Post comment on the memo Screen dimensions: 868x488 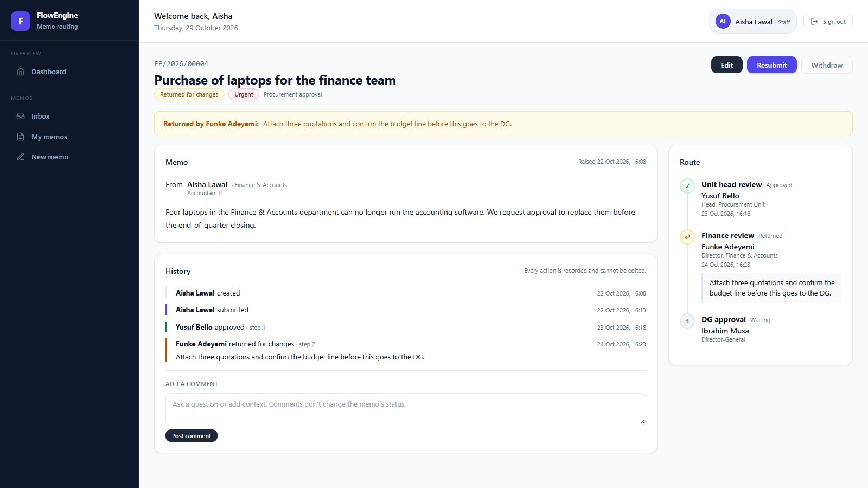pyautogui.click(x=192, y=435)
